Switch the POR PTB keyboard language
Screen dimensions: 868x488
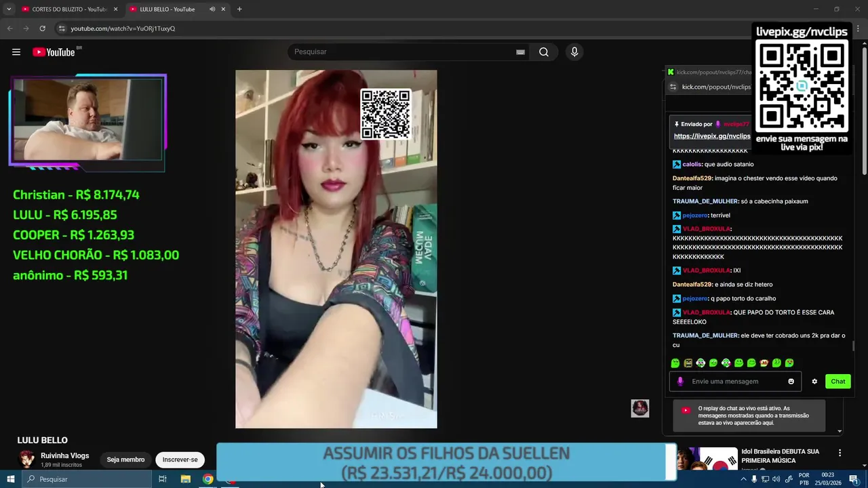(x=804, y=479)
